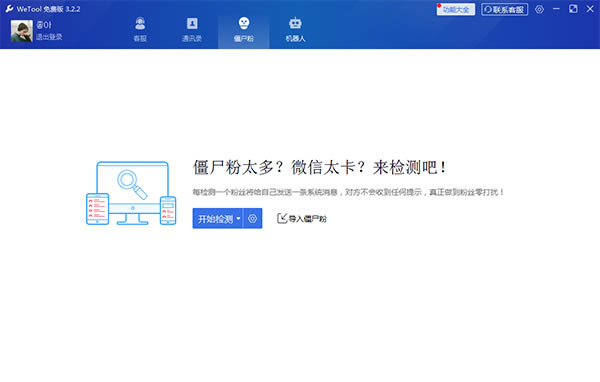Click the 联系客服 contact support button
Image resolution: width=600 pixels, height=382 pixels.
[505, 9]
